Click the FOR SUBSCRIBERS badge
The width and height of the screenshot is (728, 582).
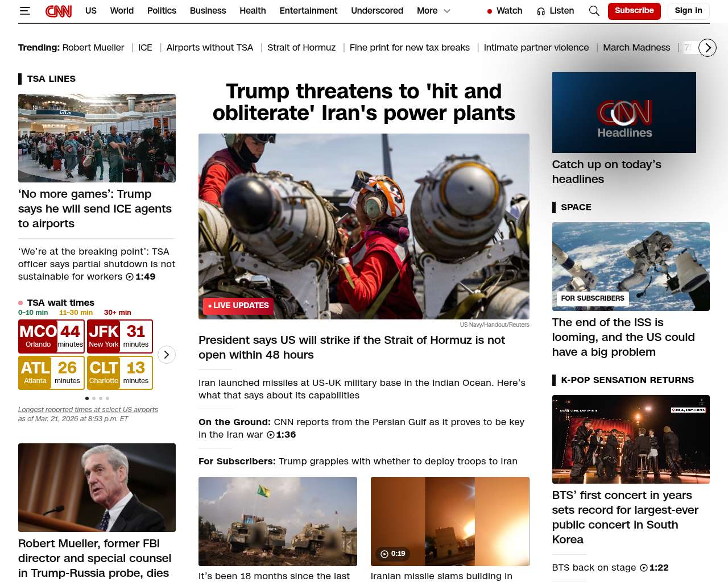[593, 298]
